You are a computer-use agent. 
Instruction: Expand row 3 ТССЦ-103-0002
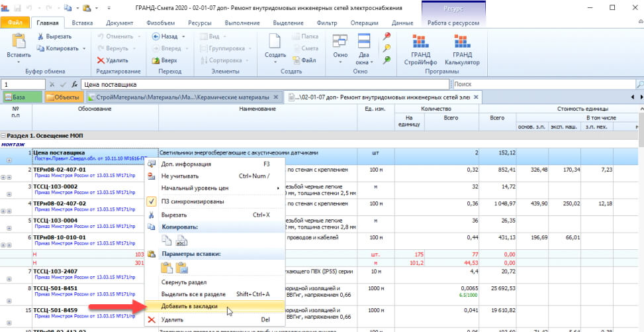[8, 194]
